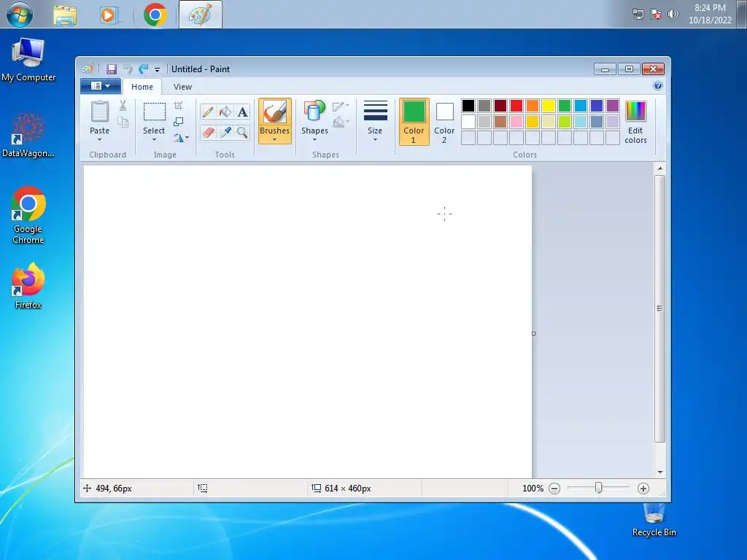This screenshot has width=747, height=560.
Task: Open Chrome from the taskbar
Action: click(x=155, y=15)
